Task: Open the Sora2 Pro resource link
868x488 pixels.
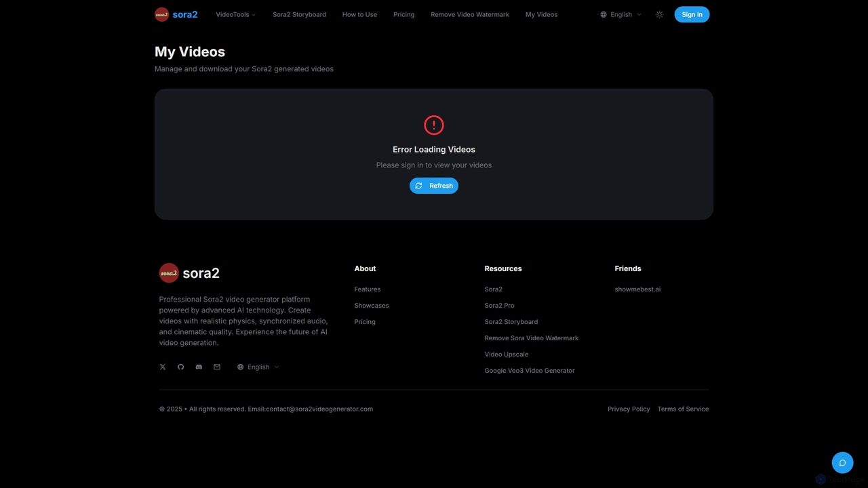Action: 499,306
